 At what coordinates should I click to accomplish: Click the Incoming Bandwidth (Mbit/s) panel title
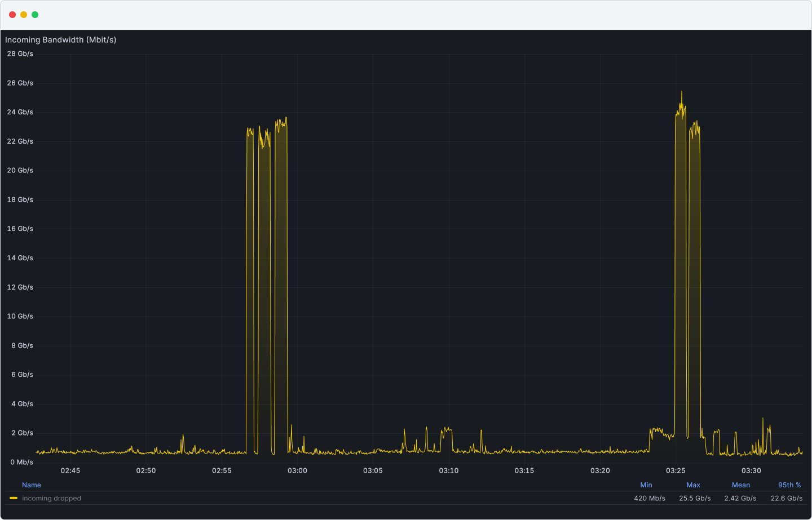[60, 40]
